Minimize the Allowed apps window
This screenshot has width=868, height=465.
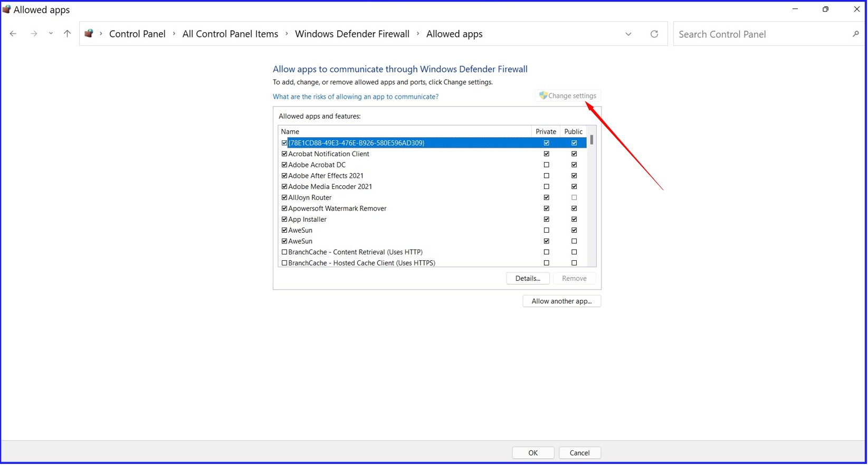tap(795, 10)
